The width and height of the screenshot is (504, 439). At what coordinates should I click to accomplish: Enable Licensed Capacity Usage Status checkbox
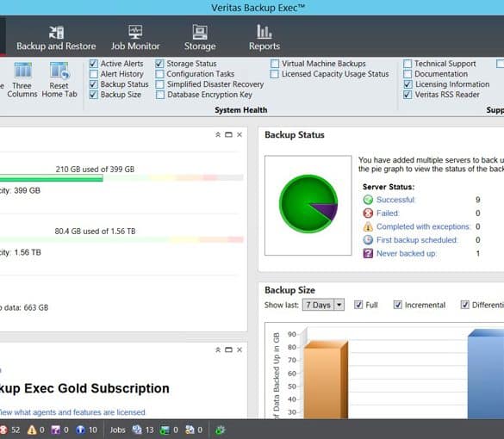point(275,74)
